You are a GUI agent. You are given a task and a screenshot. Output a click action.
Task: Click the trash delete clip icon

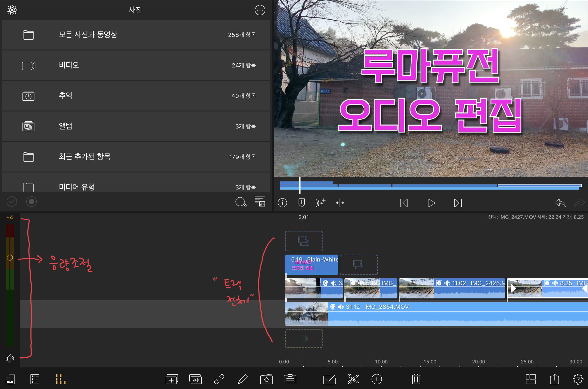[x=416, y=379]
